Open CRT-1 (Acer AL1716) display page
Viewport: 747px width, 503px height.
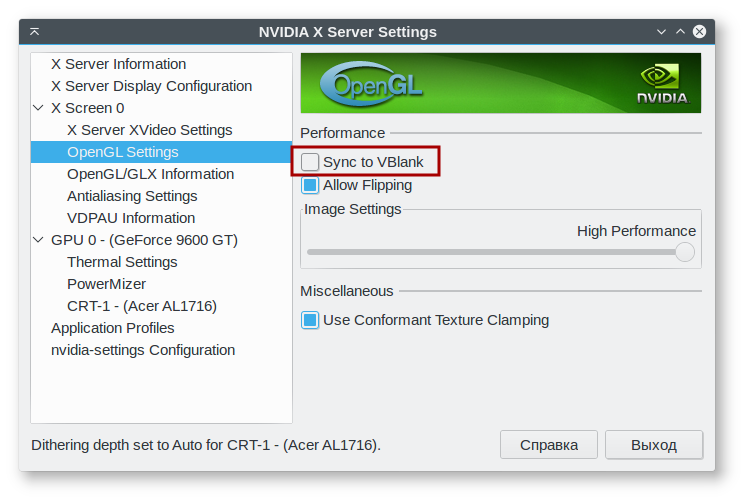coord(142,306)
